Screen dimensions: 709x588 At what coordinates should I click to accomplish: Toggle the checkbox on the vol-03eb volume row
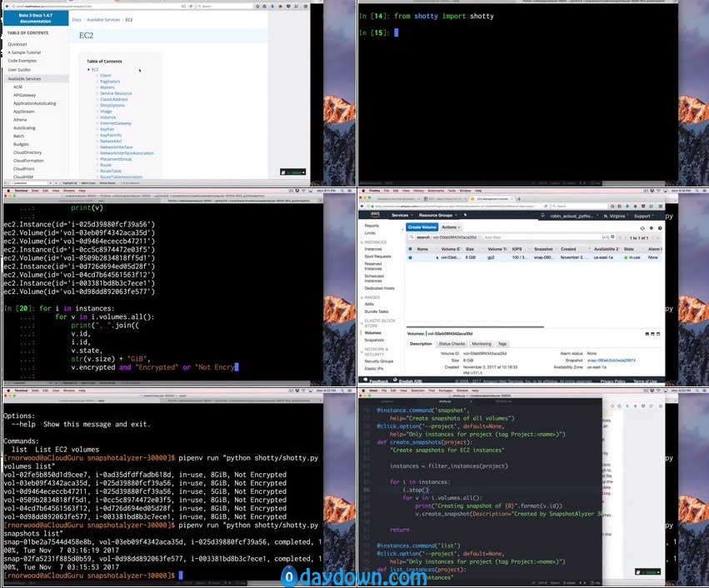coord(410,257)
